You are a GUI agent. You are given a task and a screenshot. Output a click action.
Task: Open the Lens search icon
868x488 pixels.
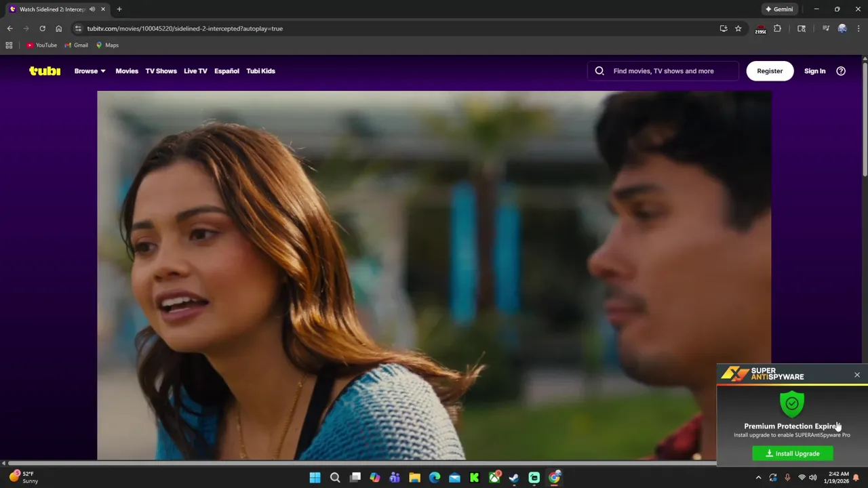tap(802, 28)
